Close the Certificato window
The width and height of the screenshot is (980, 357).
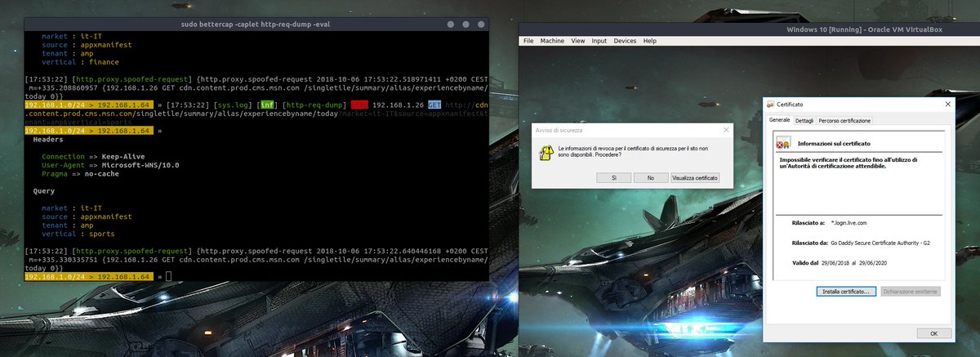(x=947, y=105)
